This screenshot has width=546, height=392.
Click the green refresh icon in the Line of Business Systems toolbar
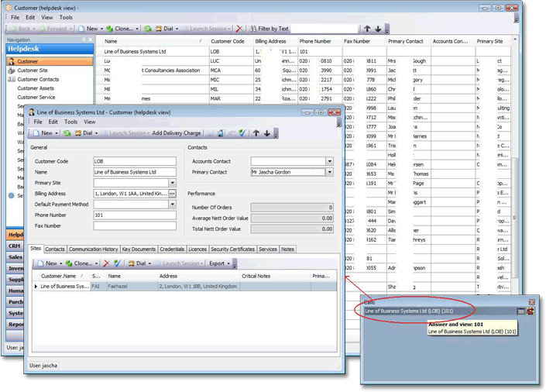tap(67, 133)
